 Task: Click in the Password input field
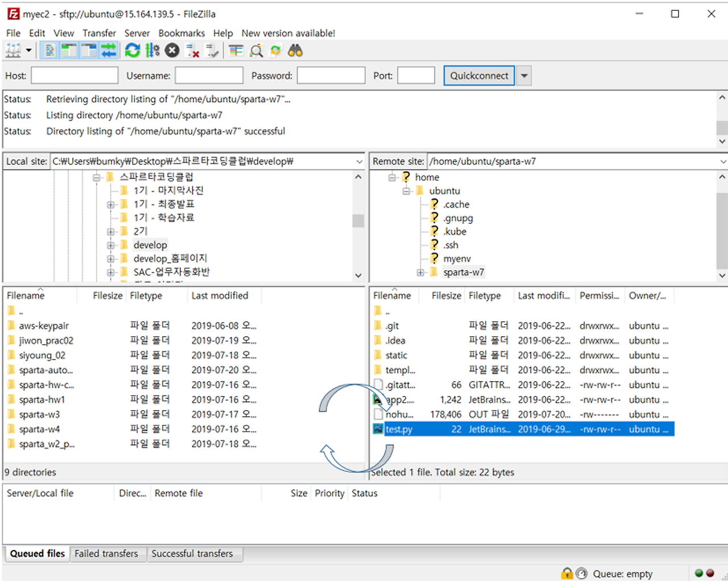(331, 75)
